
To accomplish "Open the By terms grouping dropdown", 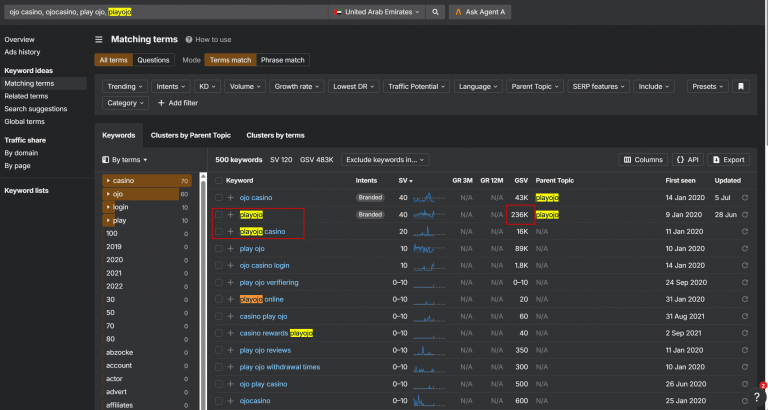I will tap(125, 160).
